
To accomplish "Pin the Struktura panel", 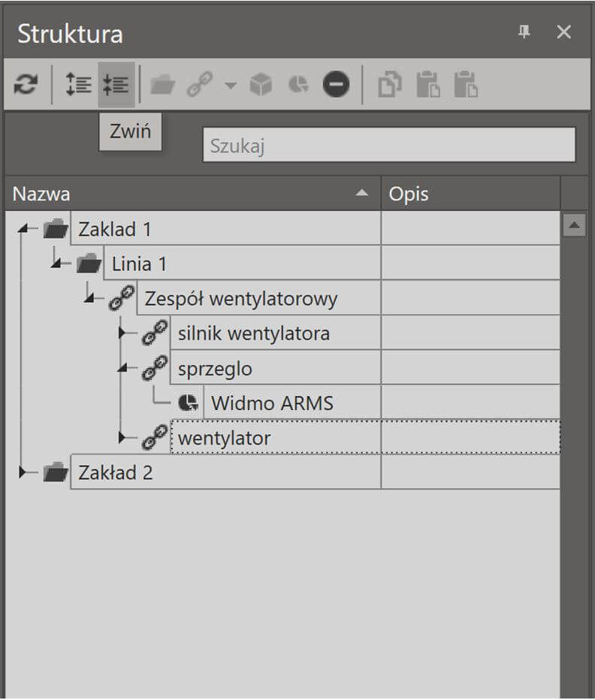I will coord(524,32).
